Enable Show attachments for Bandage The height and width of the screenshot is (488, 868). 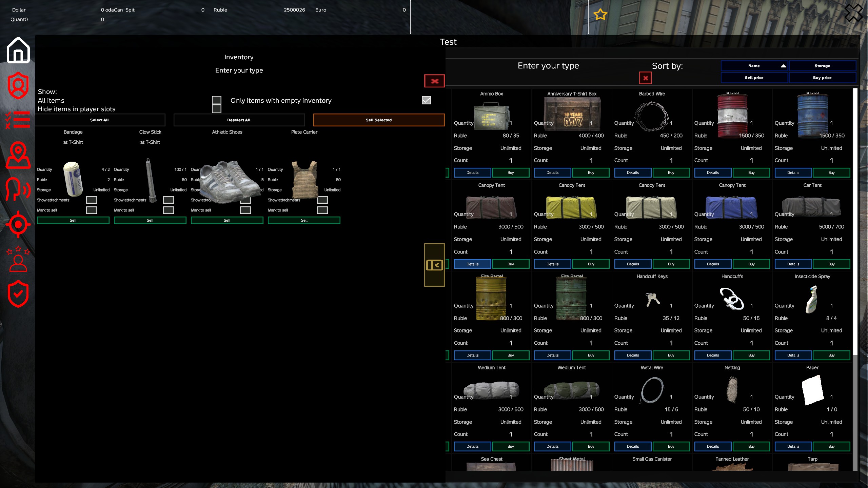point(92,200)
